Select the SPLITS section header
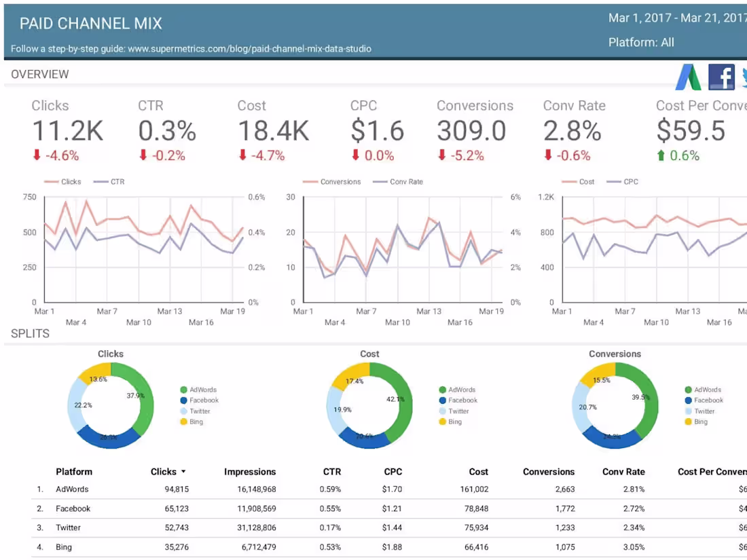The width and height of the screenshot is (747, 560). coord(30,333)
